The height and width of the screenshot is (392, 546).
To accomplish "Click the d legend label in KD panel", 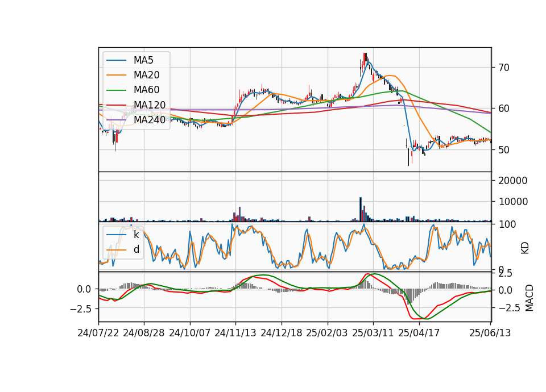I will click(x=136, y=249).
